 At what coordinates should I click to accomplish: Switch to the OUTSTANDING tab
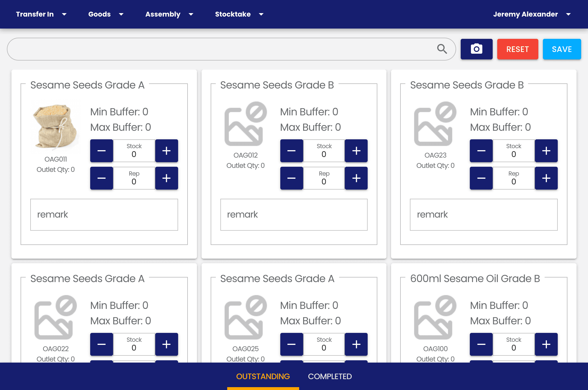click(263, 376)
